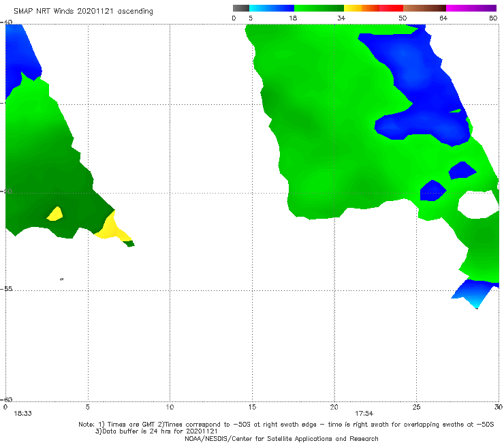Click the longitude axis label '20'
Image resolution: width=504 pixels, height=443 pixels.
point(334,407)
